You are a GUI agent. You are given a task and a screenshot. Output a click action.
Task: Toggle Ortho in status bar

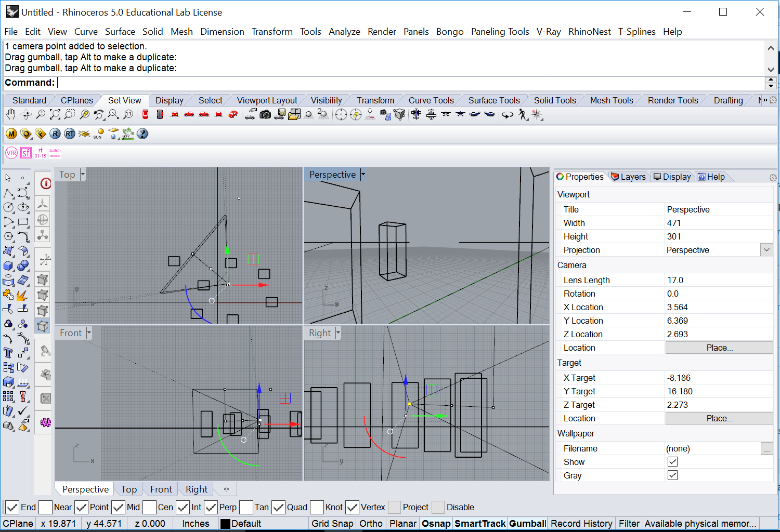(x=371, y=524)
